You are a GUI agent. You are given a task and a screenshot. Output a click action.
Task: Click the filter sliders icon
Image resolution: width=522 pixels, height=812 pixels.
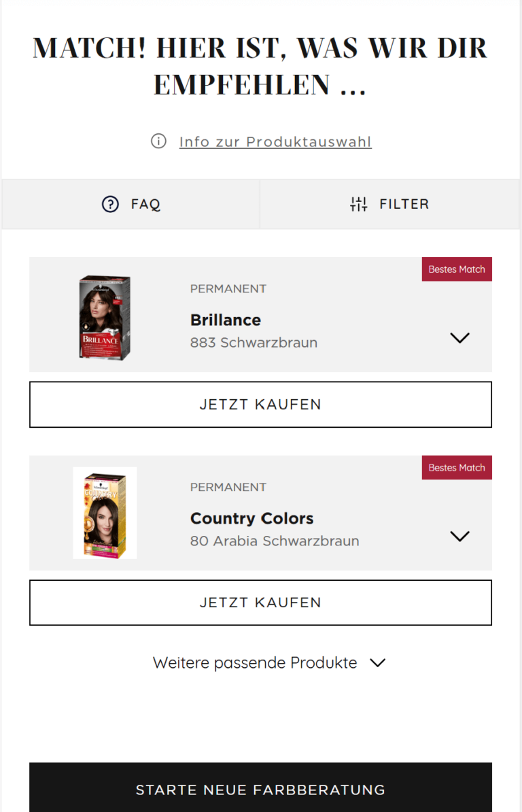(359, 204)
